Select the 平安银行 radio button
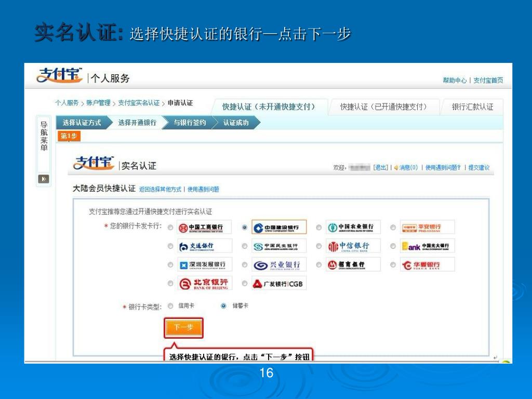Viewport: 532px width, 399px height. point(393,228)
